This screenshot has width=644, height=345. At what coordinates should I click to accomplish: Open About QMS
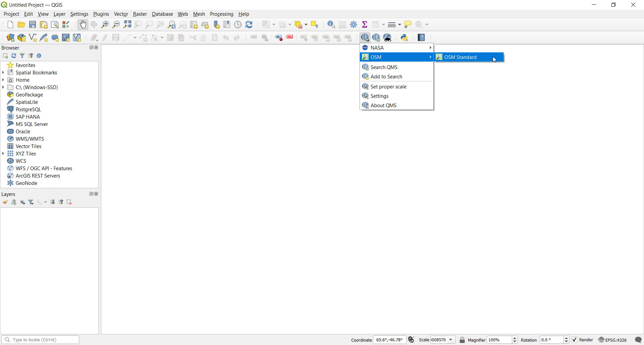pyautogui.click(x=383, y=105)
